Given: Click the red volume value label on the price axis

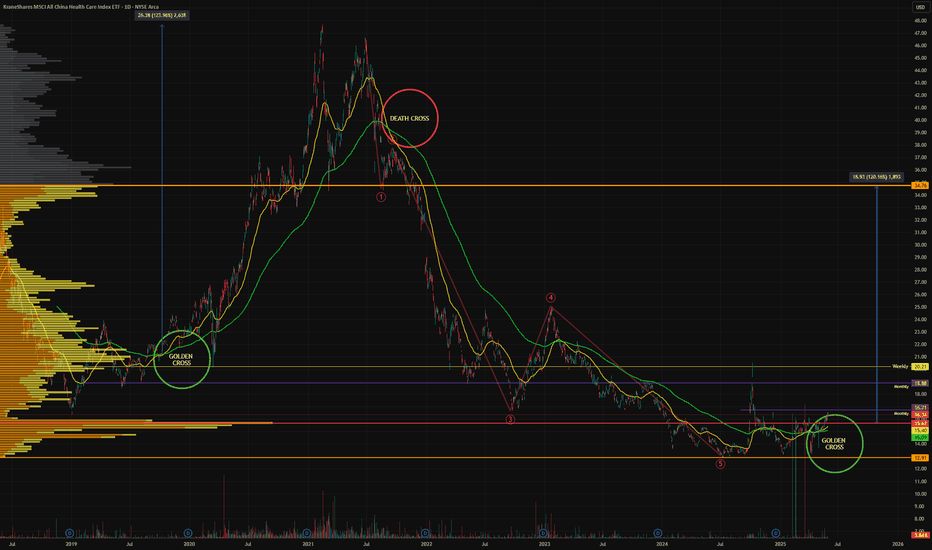Looking at the screenshot, I should 921,535.
